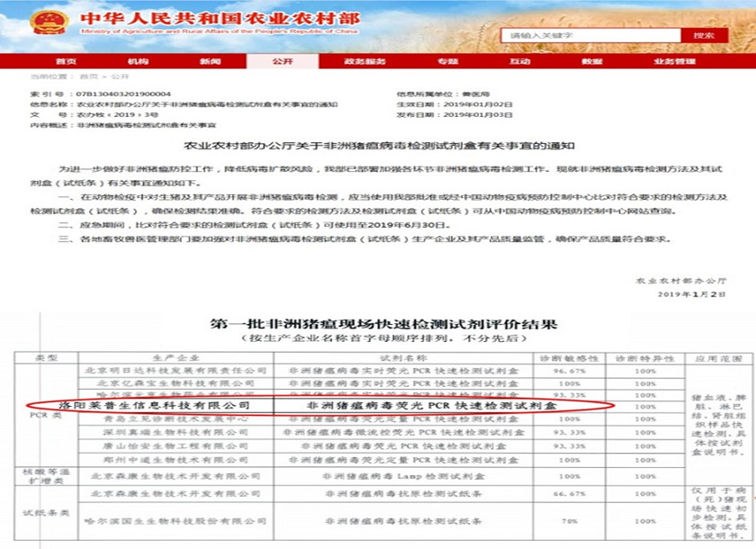Viewport: 756px width, 549px height.
Task: Open the 首页 item in the red navigation bar
Action: click(66, 61)
